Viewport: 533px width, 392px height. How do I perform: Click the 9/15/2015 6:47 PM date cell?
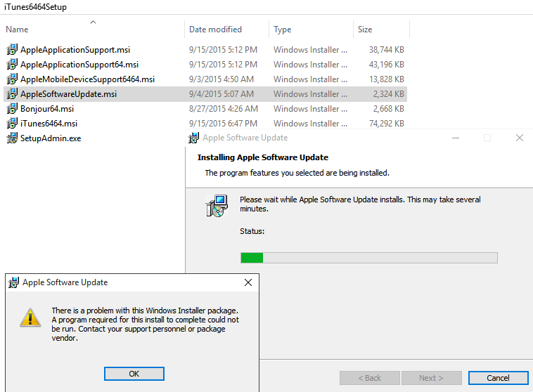(x=223, y=124)
